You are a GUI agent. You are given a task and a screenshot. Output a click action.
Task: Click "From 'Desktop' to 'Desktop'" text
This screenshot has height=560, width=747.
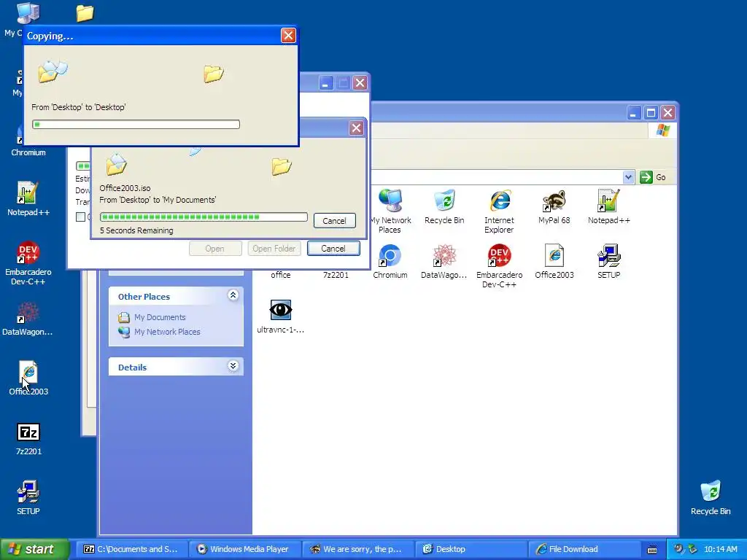coord(79,107)
